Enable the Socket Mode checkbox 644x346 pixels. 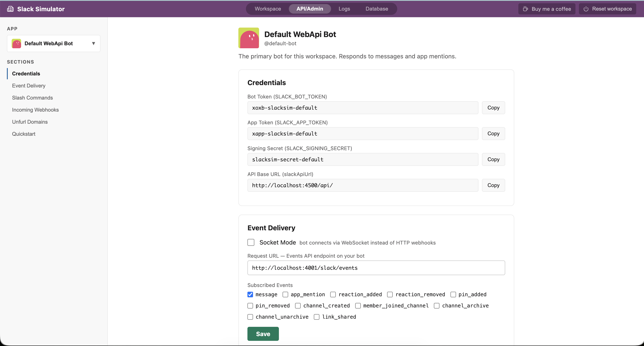click(x=251, y=242)
